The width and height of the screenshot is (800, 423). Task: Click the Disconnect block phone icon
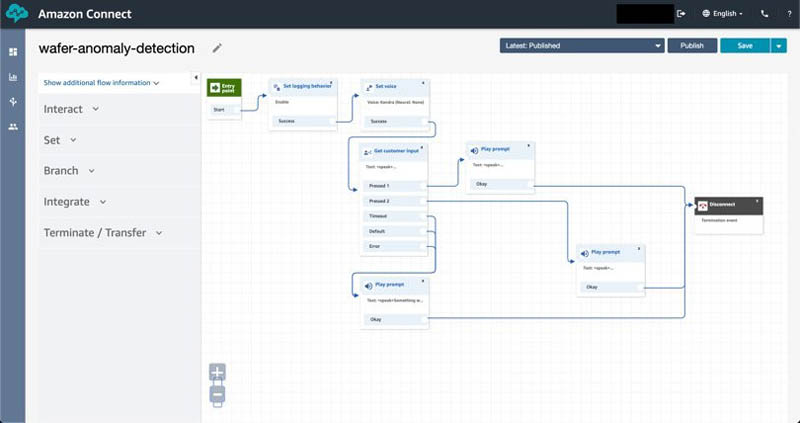pos(703,206)
